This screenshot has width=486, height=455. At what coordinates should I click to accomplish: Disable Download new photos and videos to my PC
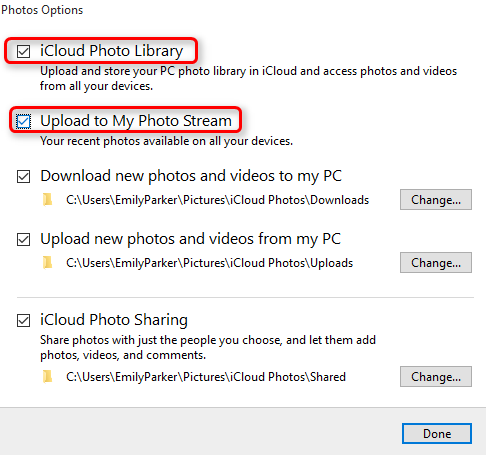coord(24,176)
